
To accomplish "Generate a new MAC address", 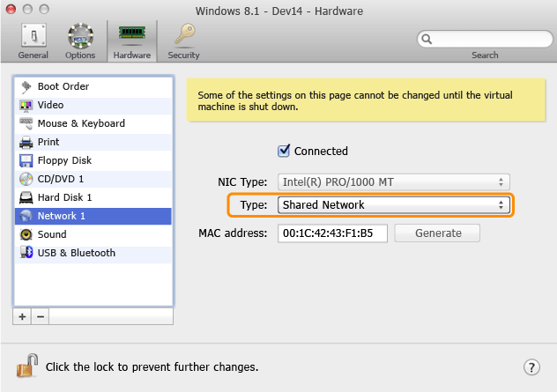I will (x=437, y=233).
